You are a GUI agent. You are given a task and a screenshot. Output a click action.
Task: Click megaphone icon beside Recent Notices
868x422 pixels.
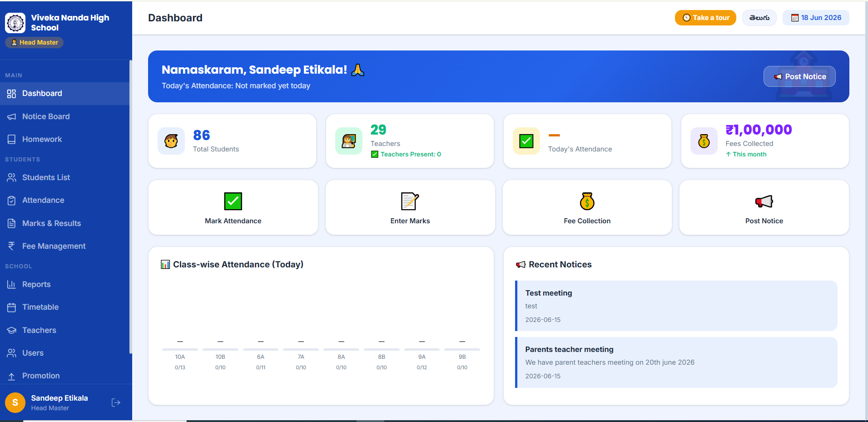pos(521,265)
